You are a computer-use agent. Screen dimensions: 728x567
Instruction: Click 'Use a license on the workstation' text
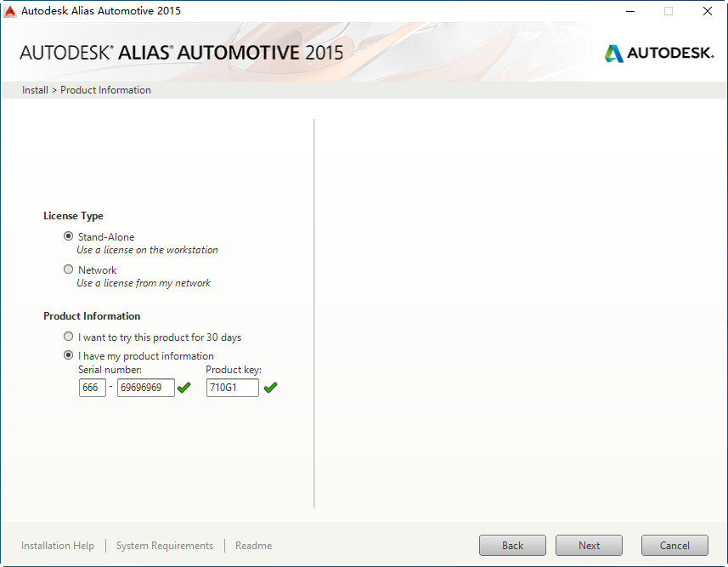click(147, 250)
